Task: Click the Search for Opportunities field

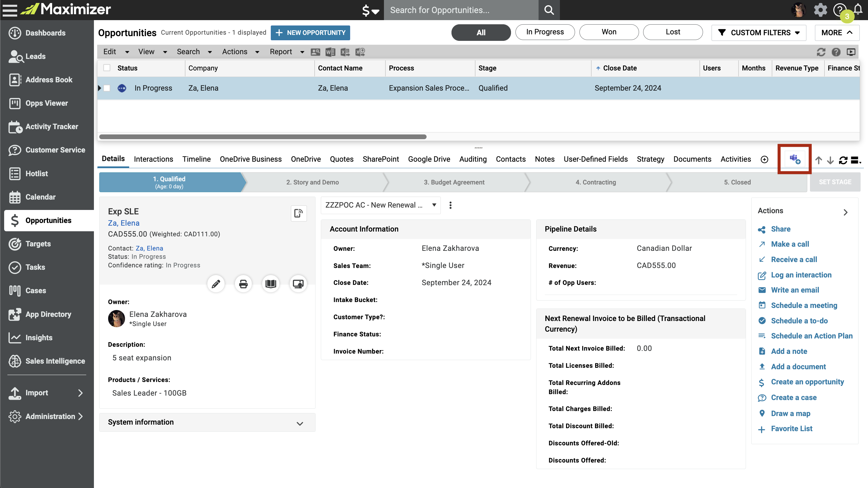Action: pos(461,10)
